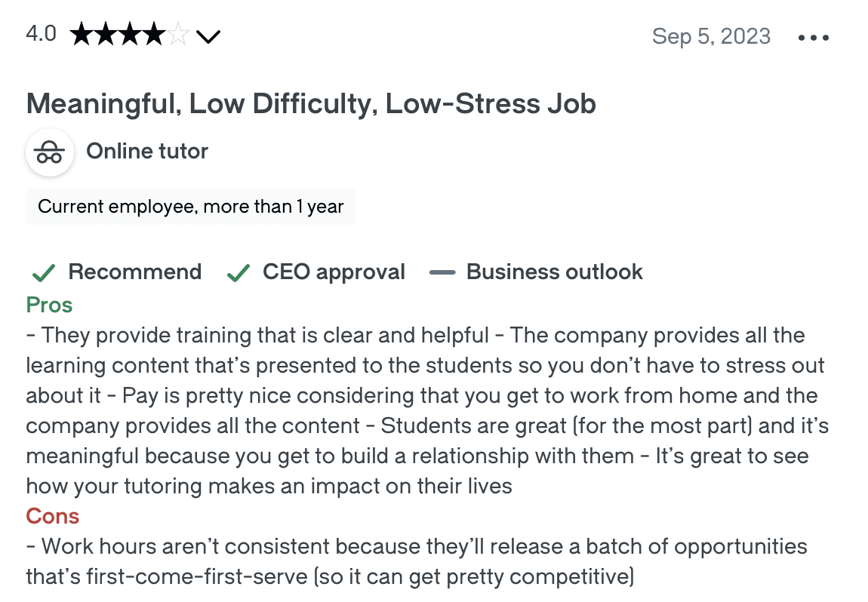
Task: Click the 4.0 rating score display
Action: (x=41, y=33)
